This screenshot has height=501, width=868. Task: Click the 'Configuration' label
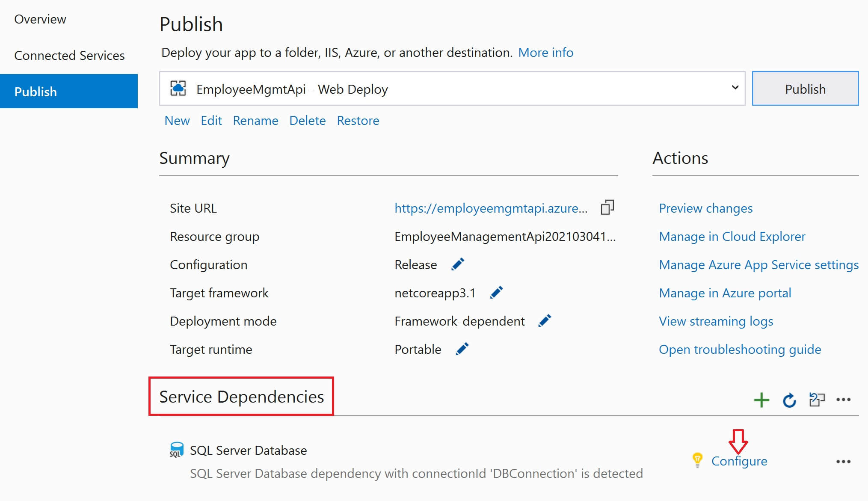[x=208, y=265]
